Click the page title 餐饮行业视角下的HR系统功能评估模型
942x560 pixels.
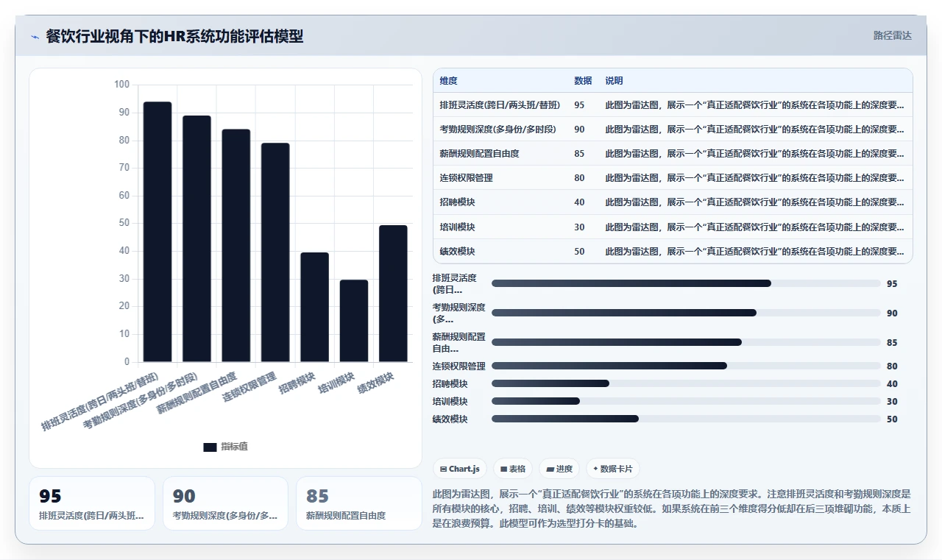[174, 36]
